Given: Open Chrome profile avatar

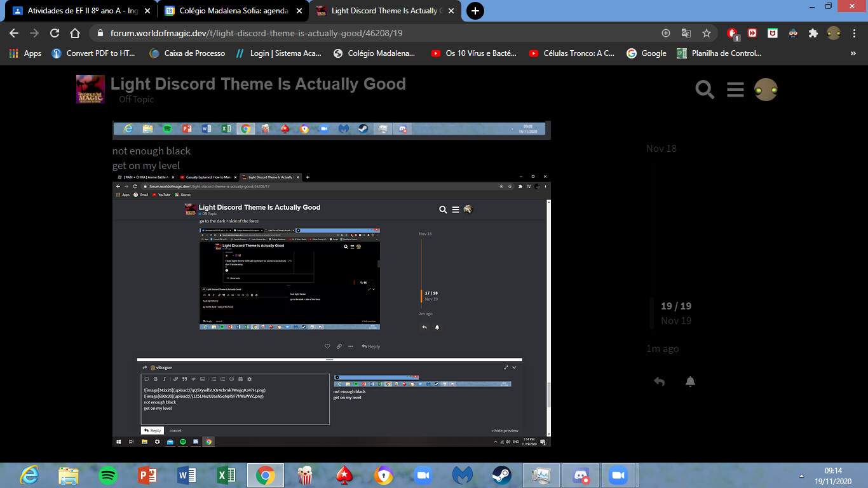Looking at the screenshot, I should 834,33.
